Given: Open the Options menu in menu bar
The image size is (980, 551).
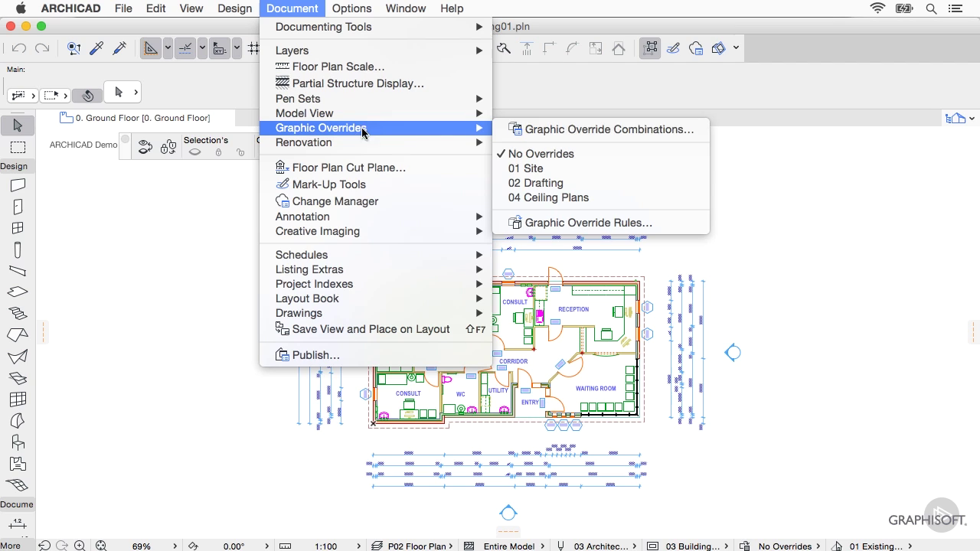Looking at the screenshot, I should coord(351,8).
